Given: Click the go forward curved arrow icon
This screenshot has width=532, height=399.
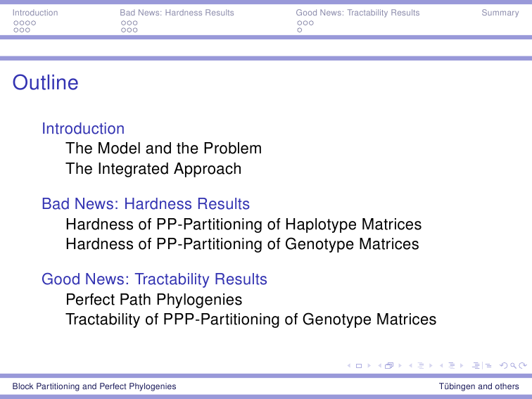Looking at the screenshot, I should (x=523, y=366).
